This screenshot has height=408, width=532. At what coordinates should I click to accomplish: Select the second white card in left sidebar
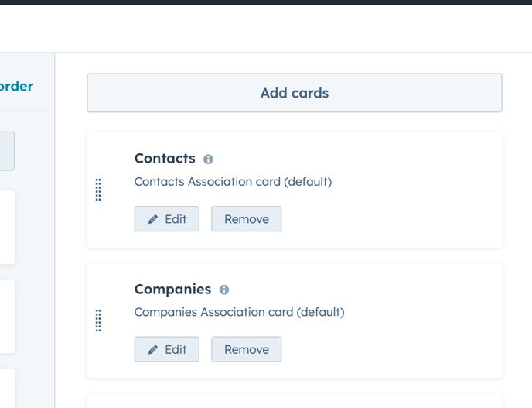(x=6, y=316)
